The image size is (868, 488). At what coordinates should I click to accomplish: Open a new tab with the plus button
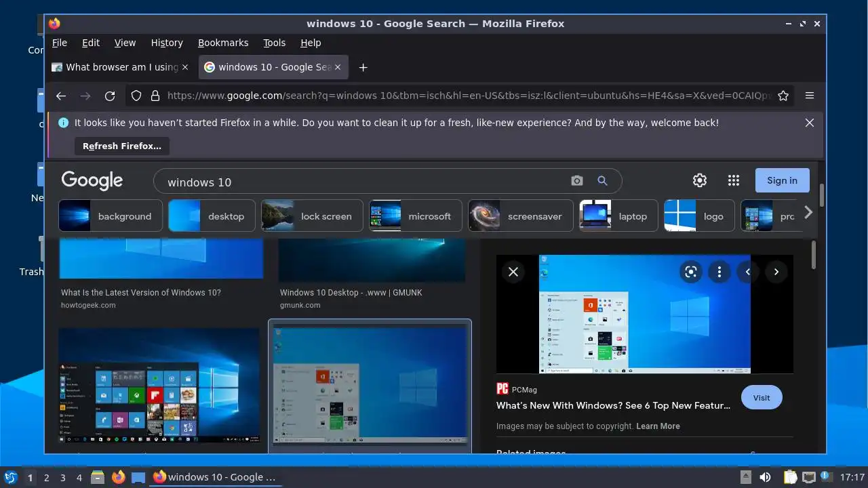(x=363, y=67)
